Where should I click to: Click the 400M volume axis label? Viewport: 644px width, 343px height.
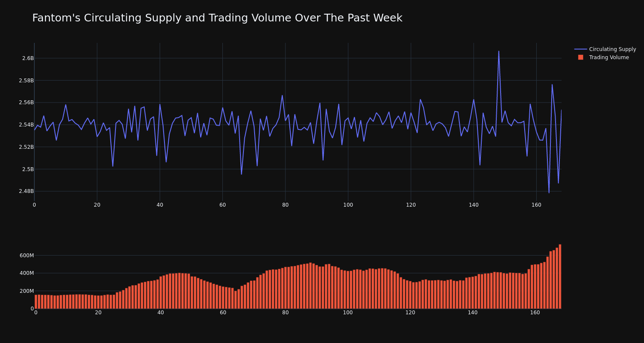(27, 273)
